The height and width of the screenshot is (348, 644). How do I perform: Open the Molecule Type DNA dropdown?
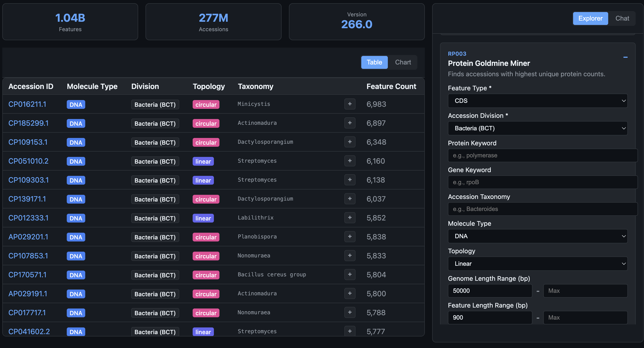(x=538, y=236)
